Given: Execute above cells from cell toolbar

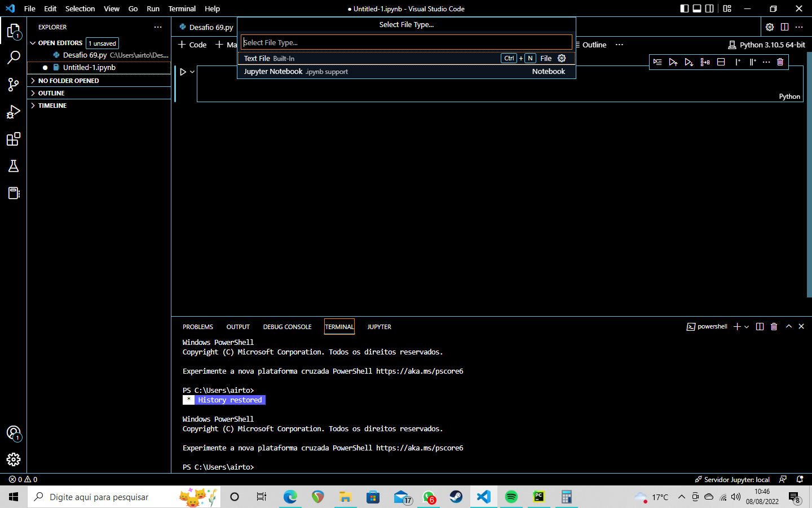Looking at the screenshot, I should [673, 62].
